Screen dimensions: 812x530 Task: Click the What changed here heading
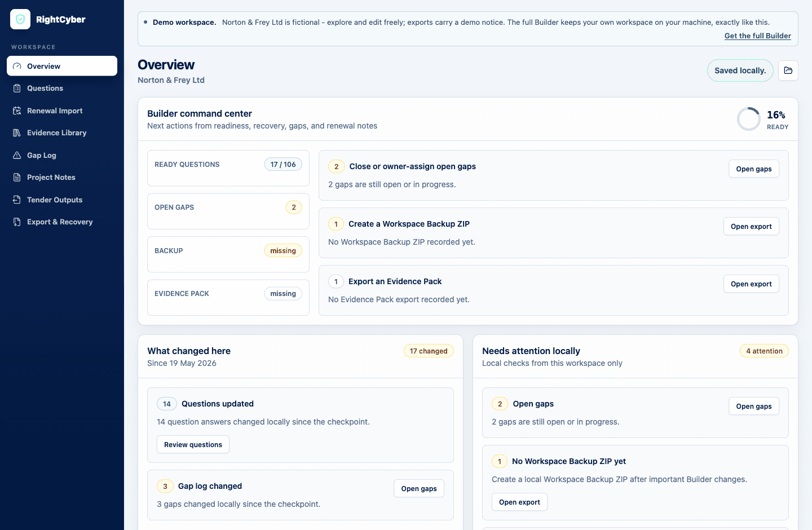coord(189,351)
